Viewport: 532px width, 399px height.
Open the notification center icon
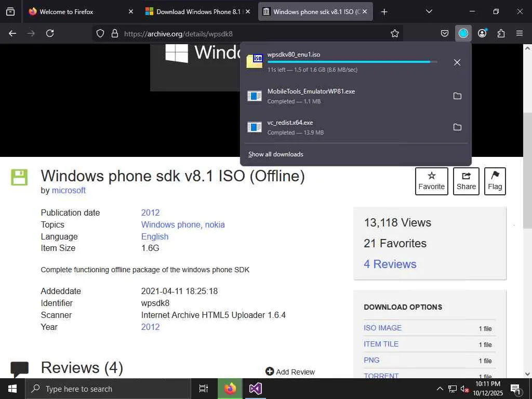pos(515,389)
